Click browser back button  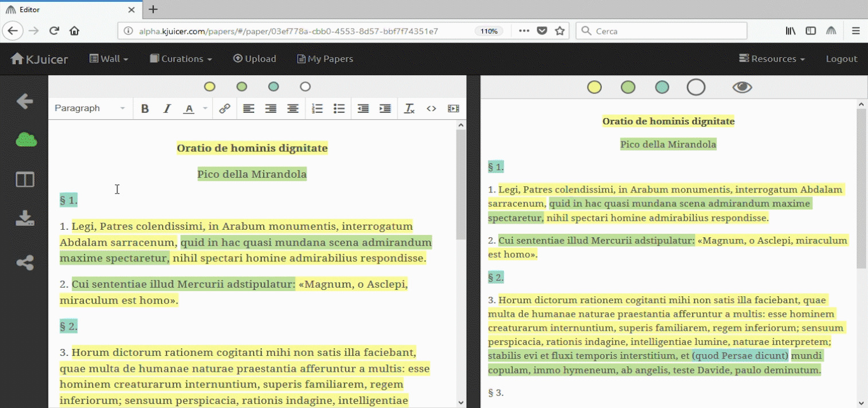[13, 31]
